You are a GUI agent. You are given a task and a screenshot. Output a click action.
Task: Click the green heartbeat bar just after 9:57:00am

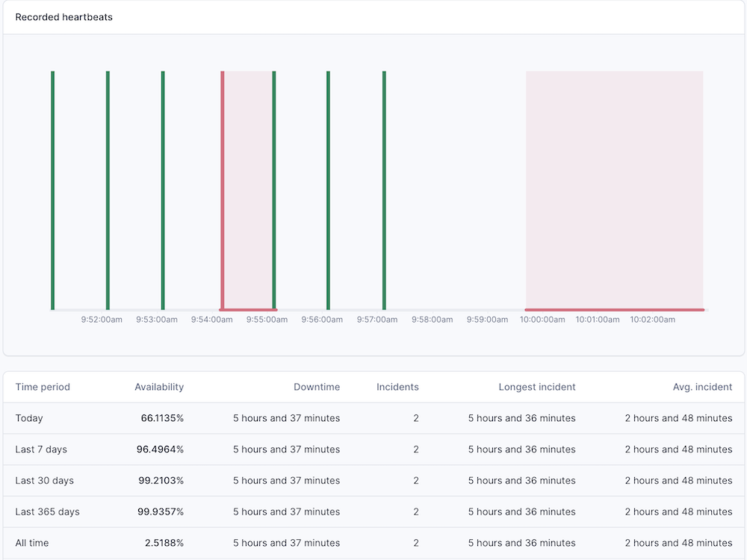coord(384,190)
